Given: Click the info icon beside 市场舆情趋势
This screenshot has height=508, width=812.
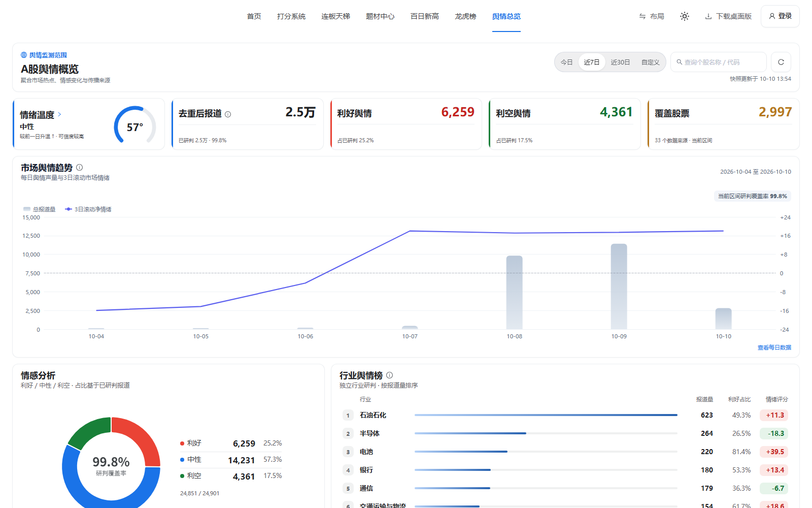Looking at the screenshot, I should 79,168.
